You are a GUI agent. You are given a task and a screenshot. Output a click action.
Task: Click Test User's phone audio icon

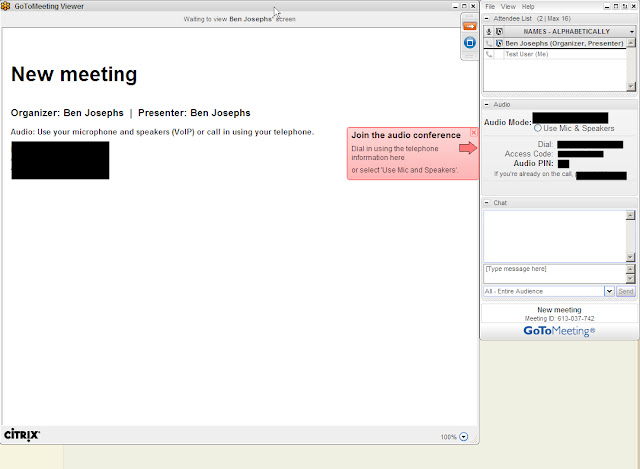[489, 54]
